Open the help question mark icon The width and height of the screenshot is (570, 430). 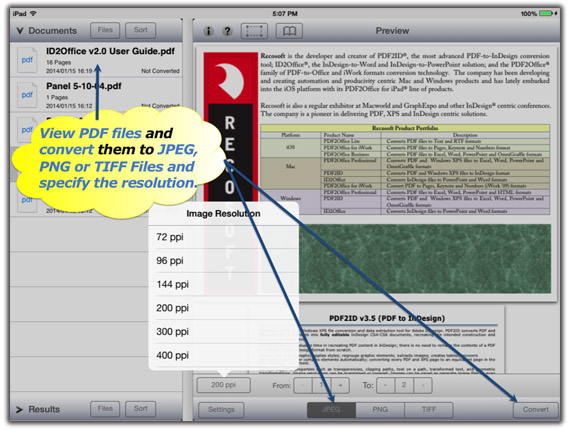tap(228, 31)
